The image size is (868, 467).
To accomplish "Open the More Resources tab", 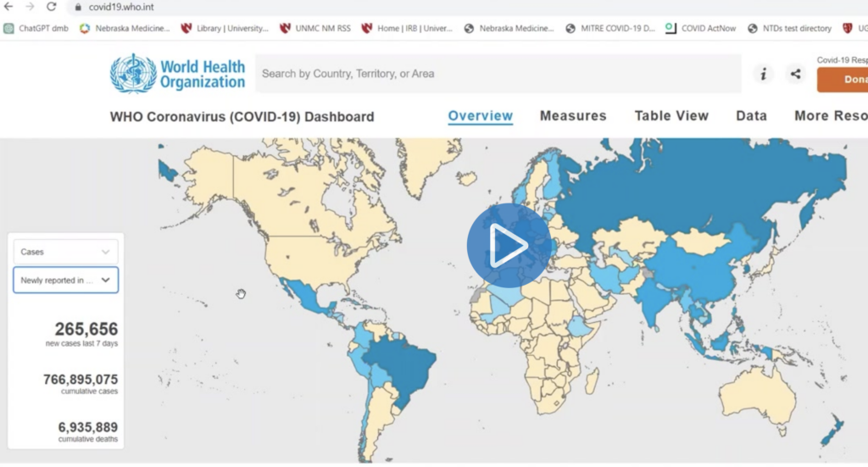I will (x=831, y=115).
